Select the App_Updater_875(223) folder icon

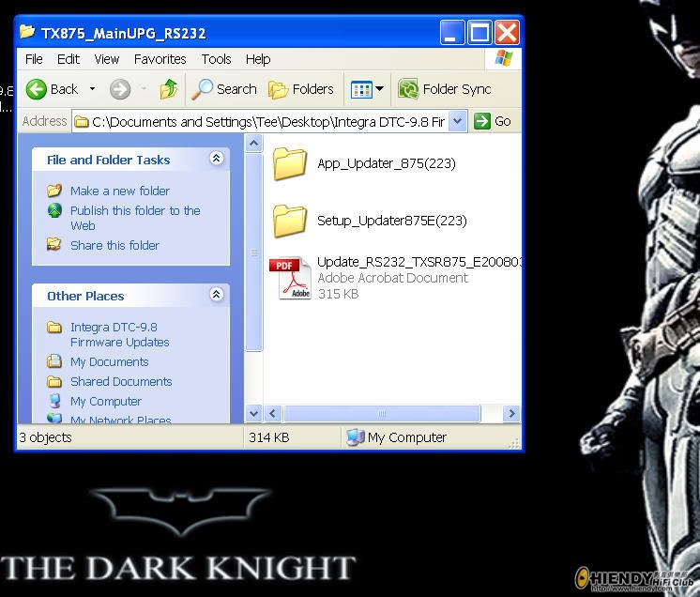coord(290,164)
